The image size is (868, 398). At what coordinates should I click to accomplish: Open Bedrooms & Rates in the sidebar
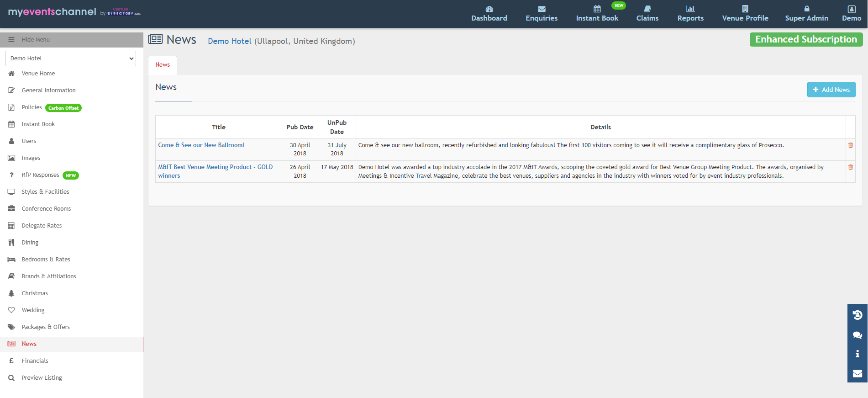pyautogui.click(x=46, y=259)
